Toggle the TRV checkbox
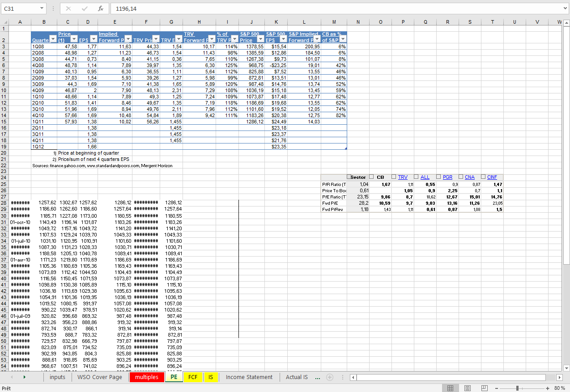Viewport: 570px width, 392px height. (394, 177)
